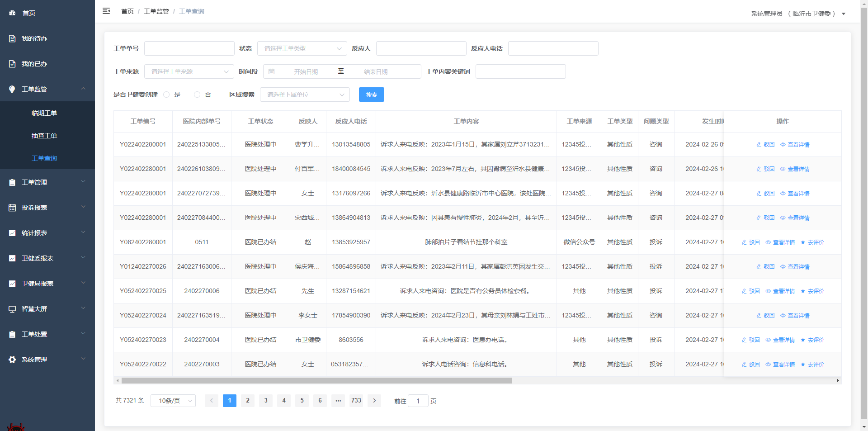
Task: Click the 前往 page number input
Action: (418, 401)
